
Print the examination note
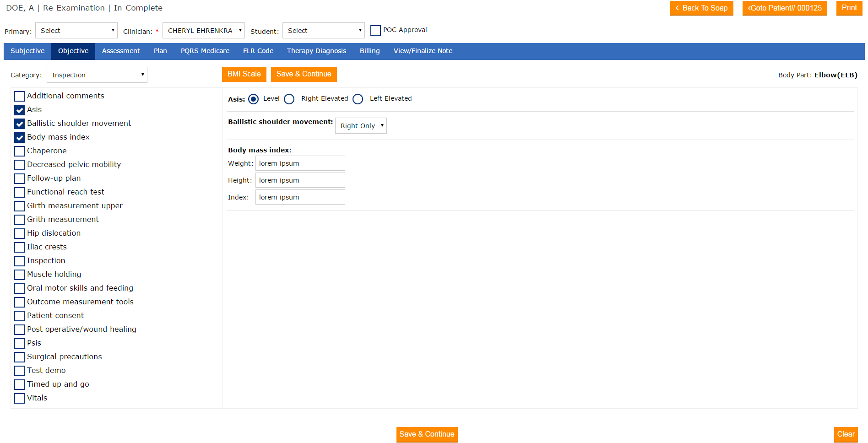[849, 8]
